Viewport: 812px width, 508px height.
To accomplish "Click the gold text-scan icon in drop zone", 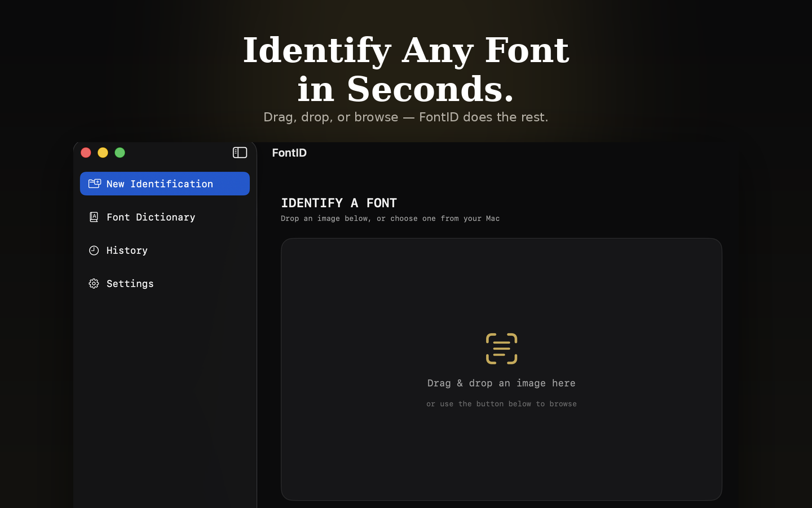I will [x=501, y=348].
